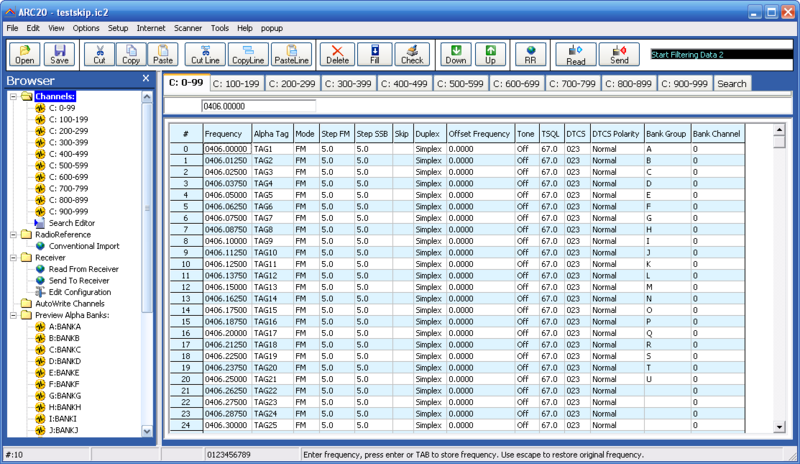Select the frequency cell 0406.12500
Image resolution: width=800 pixels, height=464 pixels.
click(227, 264)
